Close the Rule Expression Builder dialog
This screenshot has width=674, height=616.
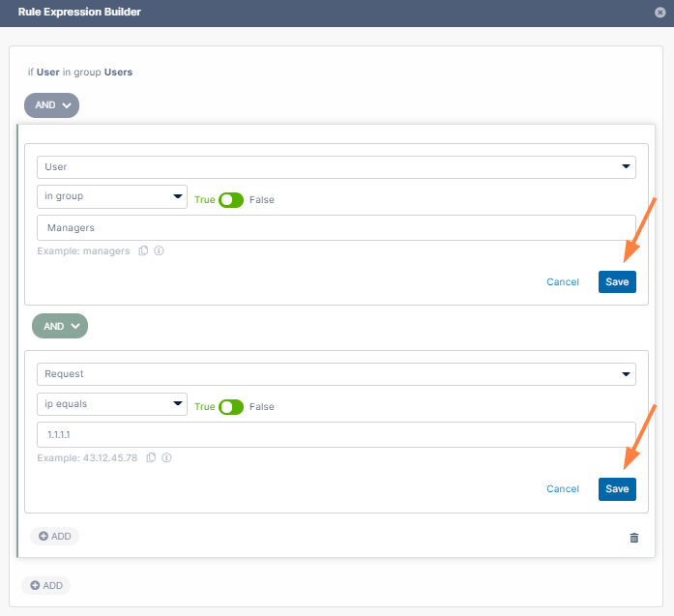(x=659, y=13)
